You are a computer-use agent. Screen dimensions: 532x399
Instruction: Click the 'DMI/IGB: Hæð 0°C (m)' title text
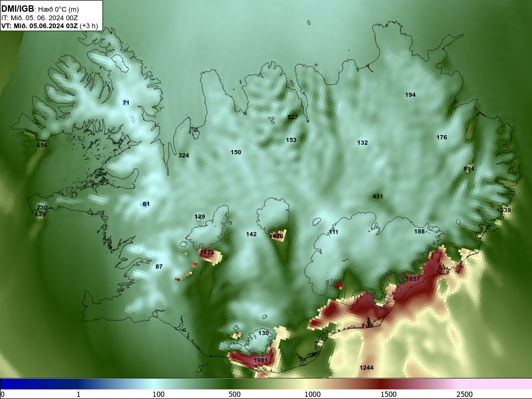(40, 9)
